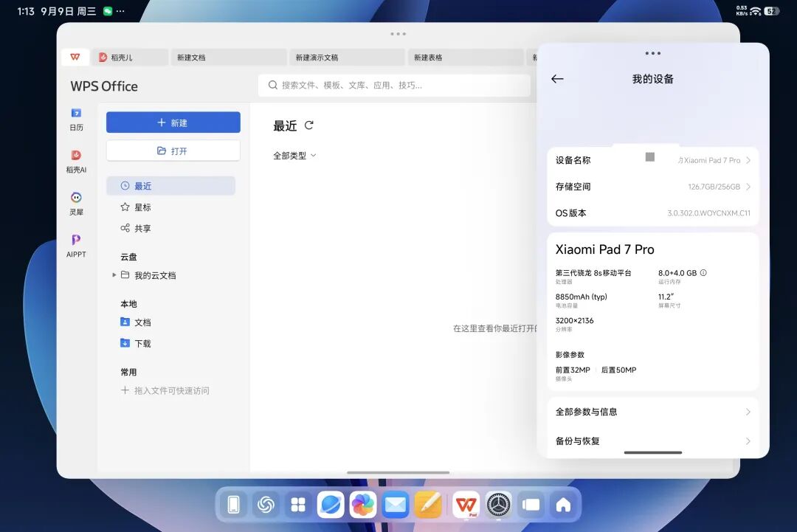Open the chevron on the 存储空间 row
Viewport: 797px width, 532px height.
(x=748, y=187)
